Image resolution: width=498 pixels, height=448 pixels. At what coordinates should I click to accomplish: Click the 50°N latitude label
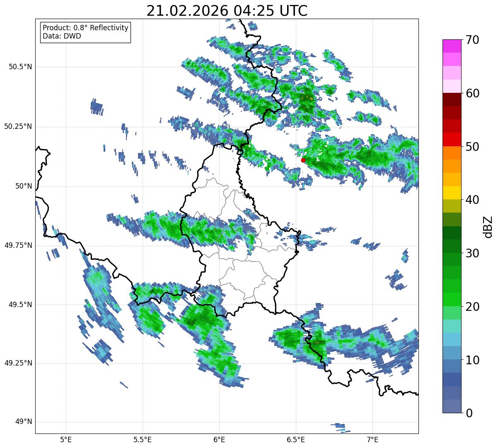24,186
